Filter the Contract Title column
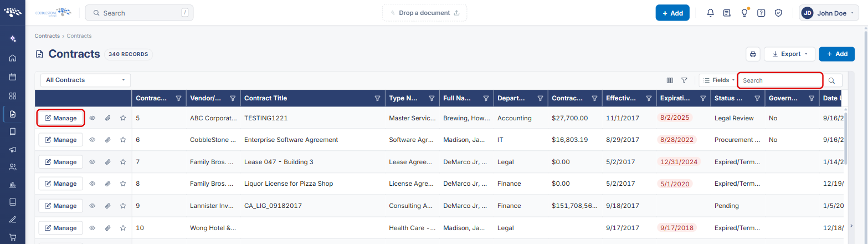 377,98
